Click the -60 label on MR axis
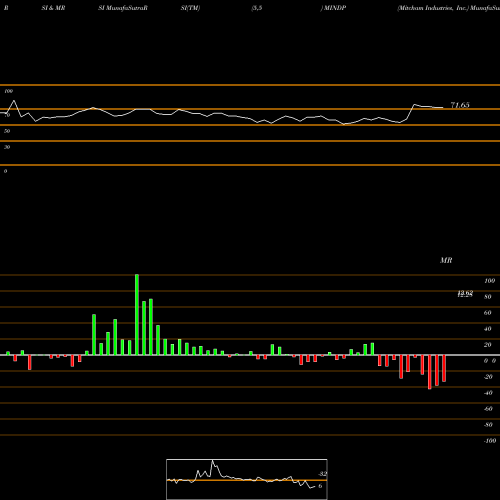The width and height of the screenshot is (500, 500). (488, 409)
